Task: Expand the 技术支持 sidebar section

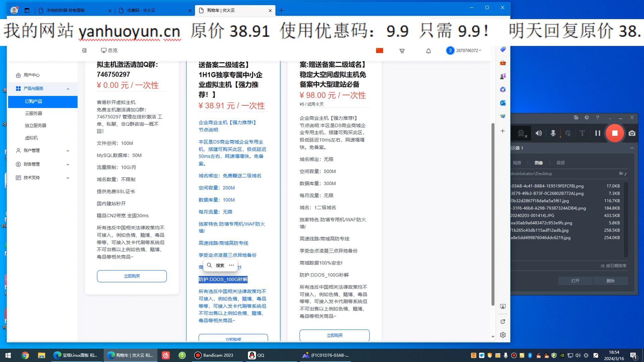Action: tap(43, 178)
